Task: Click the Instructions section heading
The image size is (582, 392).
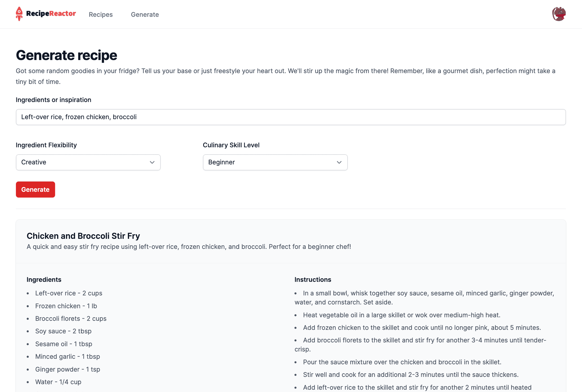Action: coord(313,280)
